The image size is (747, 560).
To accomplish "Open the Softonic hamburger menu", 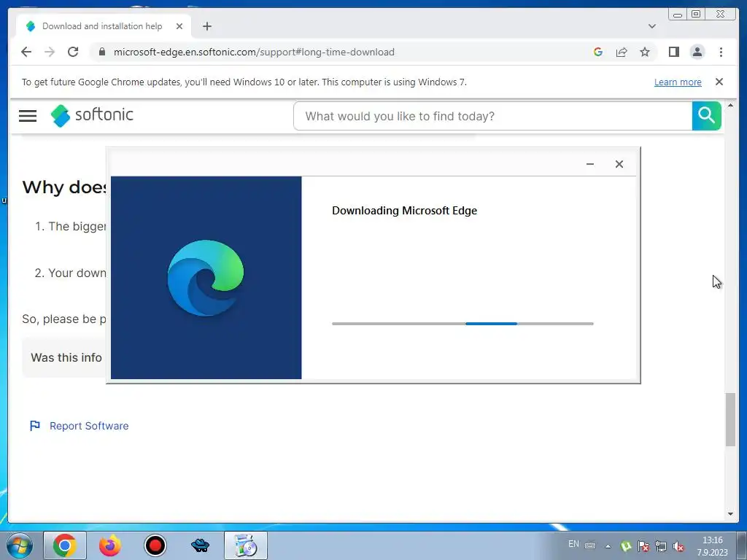I will [28, 116].
